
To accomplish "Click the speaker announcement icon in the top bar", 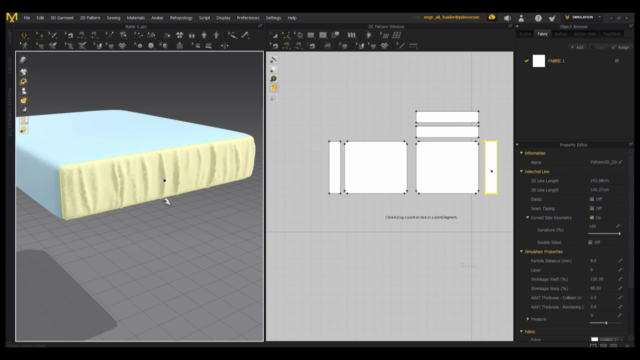I will [x=507, y=18].
